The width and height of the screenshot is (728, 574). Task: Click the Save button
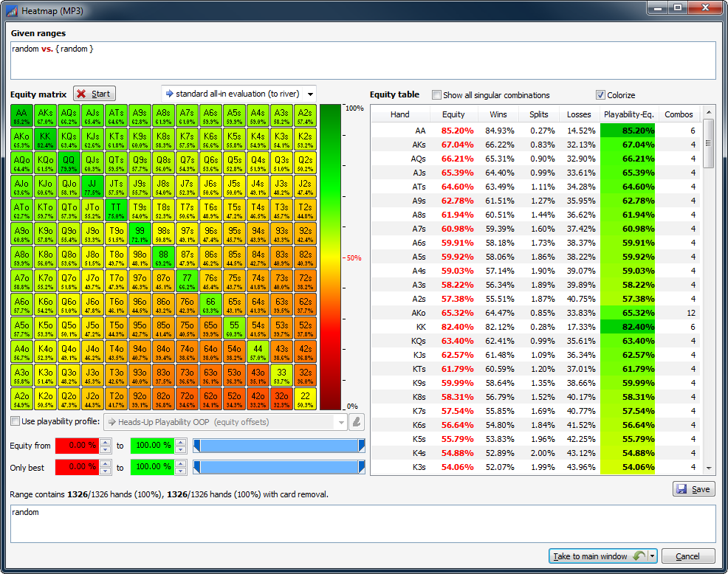(x=693, y=489)
